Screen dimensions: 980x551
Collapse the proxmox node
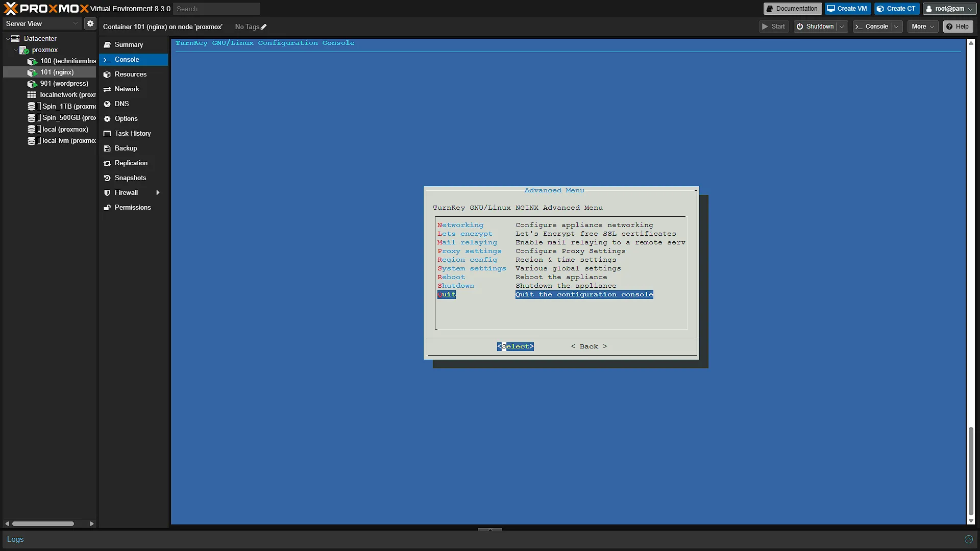coord(15,50)
